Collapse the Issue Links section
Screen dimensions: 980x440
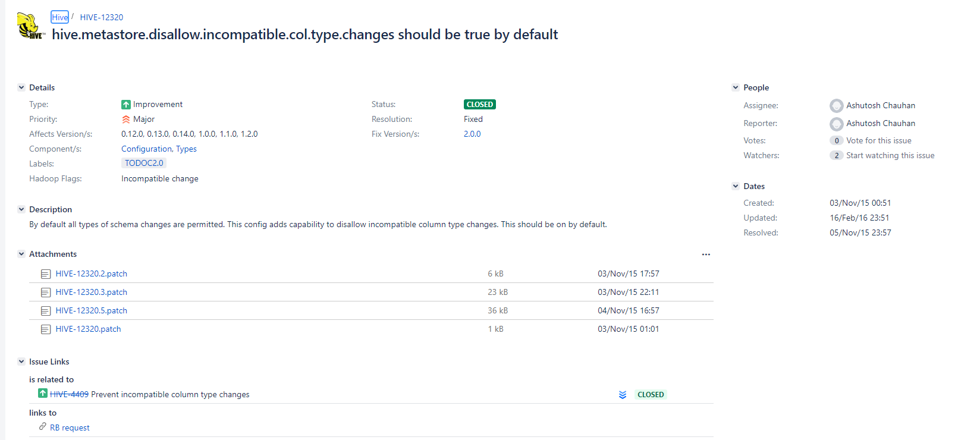click(x=21, y=362)
